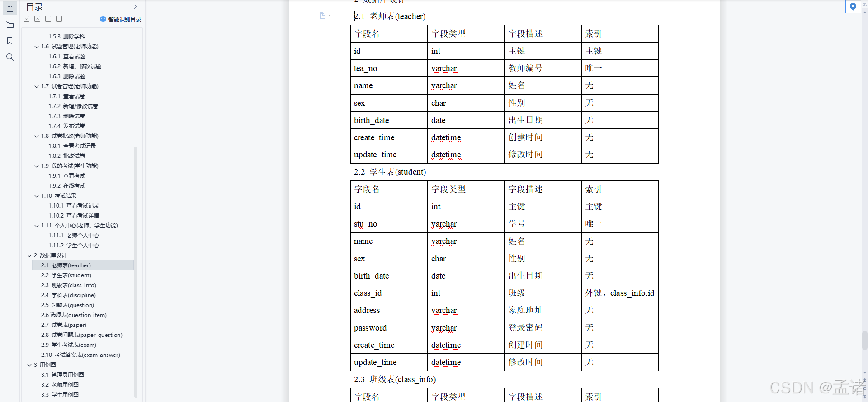
Task: Select 2.6 选项表(question_item) in outline
Action: tap(74, 315)
